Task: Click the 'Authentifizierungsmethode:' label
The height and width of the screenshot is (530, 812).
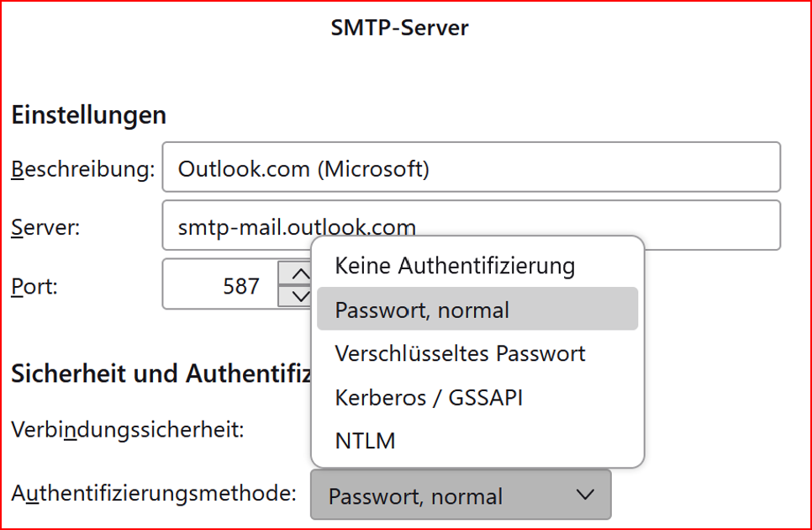Action: [x=154, y=493]
